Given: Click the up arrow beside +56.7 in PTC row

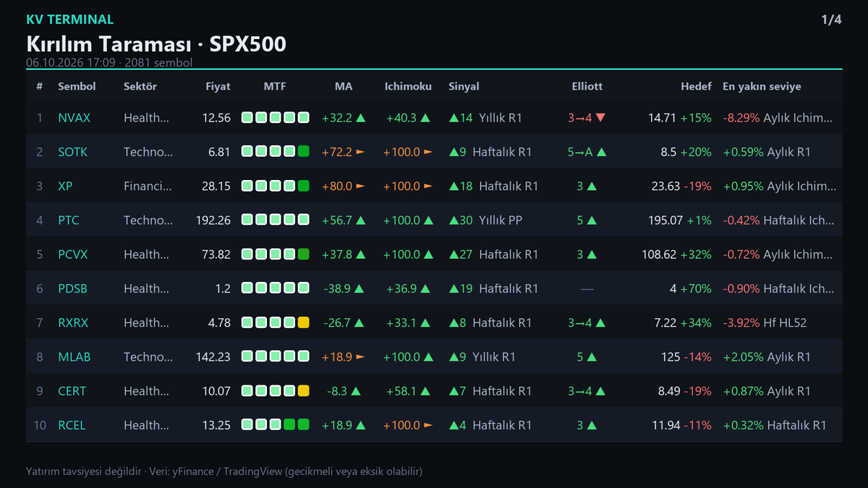Looking at the screenshot, I should (360, 221).
